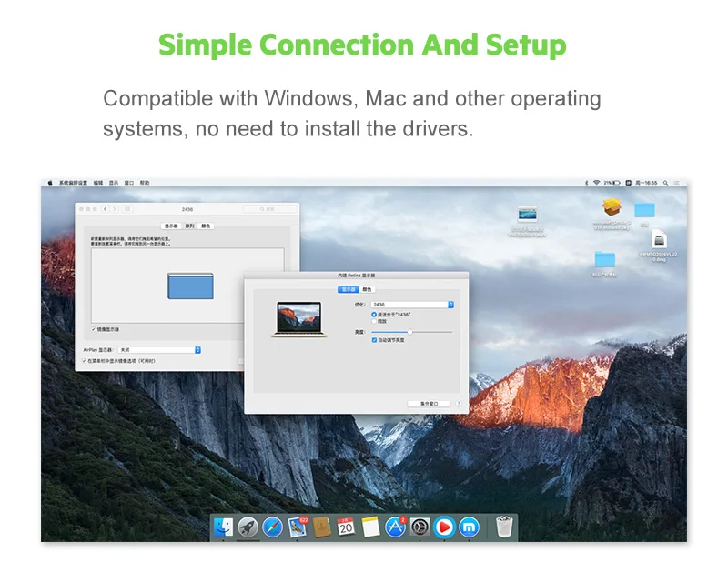The width and height of the screenshot is (728, 582).
Task: Select the 最适合于"2436" radio button
Action: 374,315
